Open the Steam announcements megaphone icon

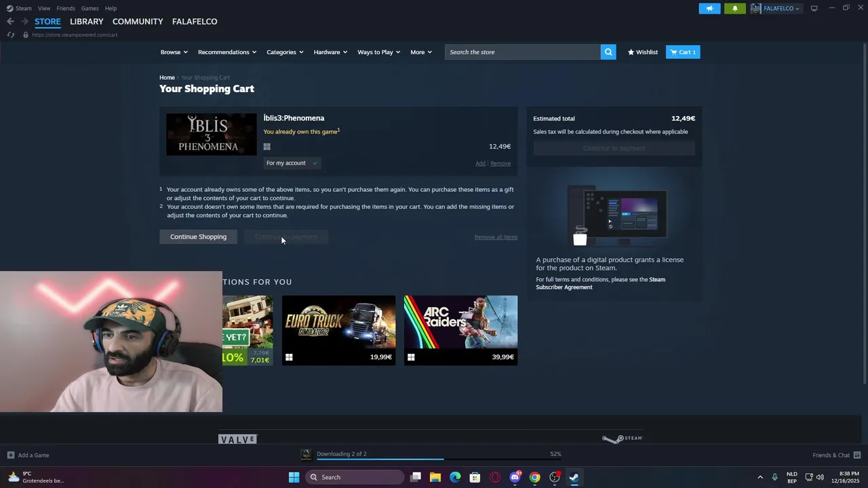coord(709,8)
